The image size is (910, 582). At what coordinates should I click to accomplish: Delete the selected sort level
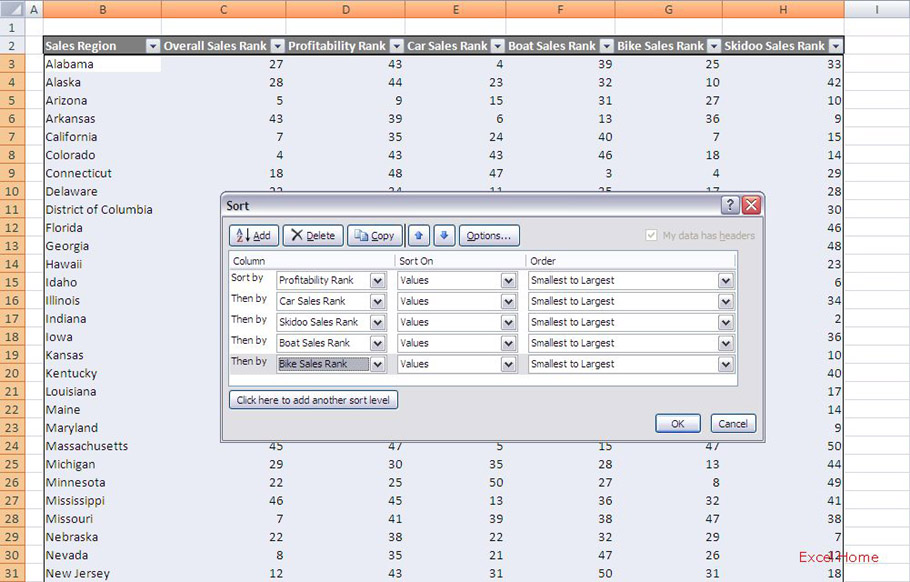click(x=313, y=235)
